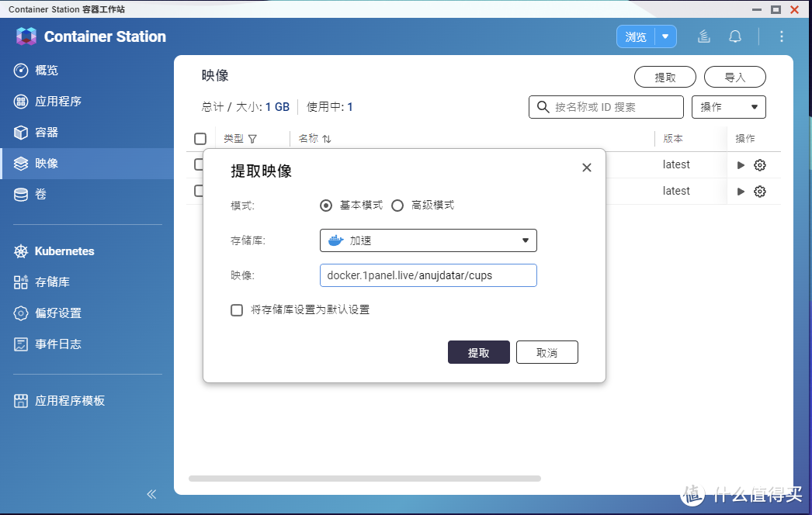Open the 浏览 button's dropdown arrow
This screenshot has width=812, height=515.
point(666,36)
